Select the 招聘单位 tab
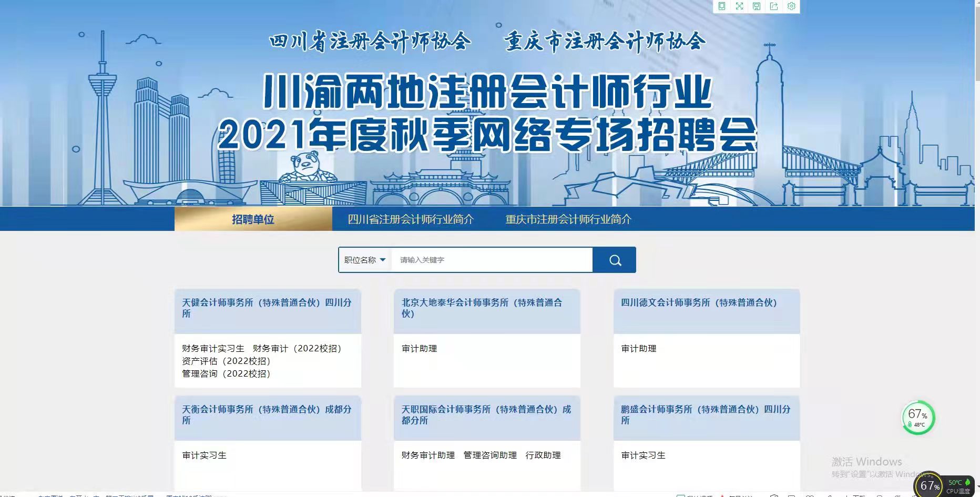980x497 pixels. (253, 219)
